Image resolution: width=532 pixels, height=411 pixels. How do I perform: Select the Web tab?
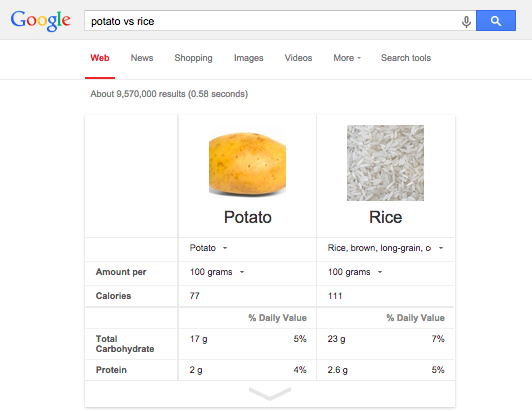[x=100, y=58]
